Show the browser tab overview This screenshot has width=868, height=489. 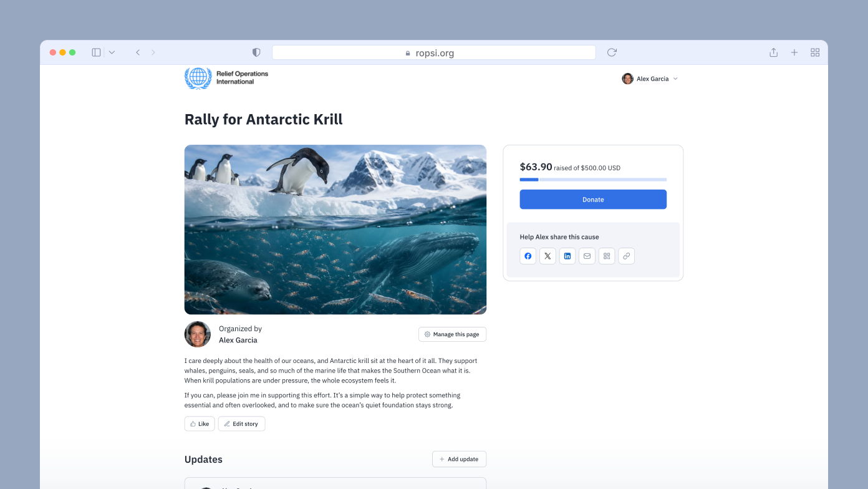click(815, 52)
